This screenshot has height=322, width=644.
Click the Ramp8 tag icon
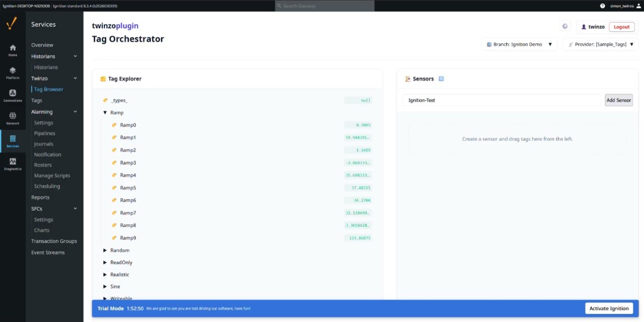click(x=114, y=226)
